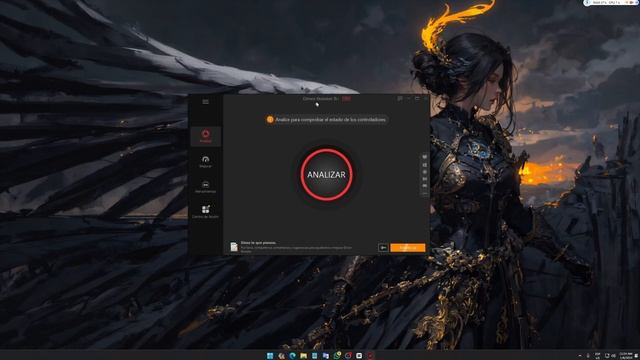The image size is (640, 360).
Task: Launch Microsoft Edge from taskbar
Action: tap(292, 356)
